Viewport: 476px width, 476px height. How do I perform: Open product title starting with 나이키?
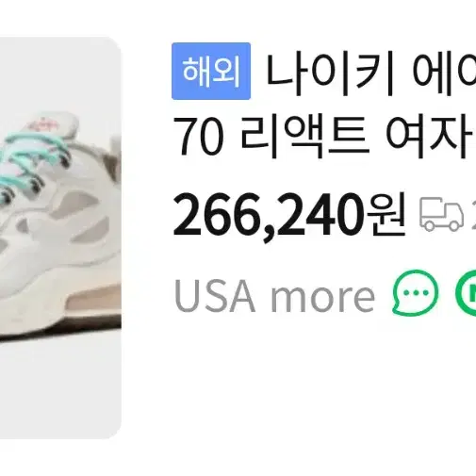click(371, 75)
